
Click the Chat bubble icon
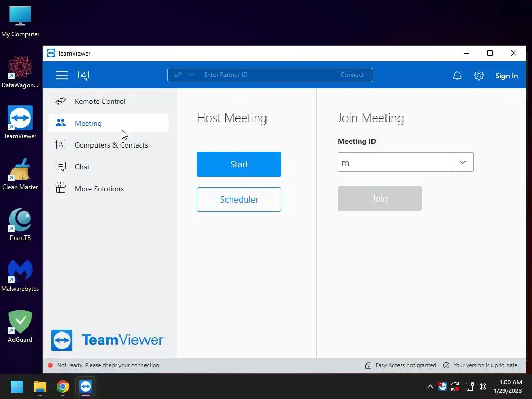pos(61,167)
